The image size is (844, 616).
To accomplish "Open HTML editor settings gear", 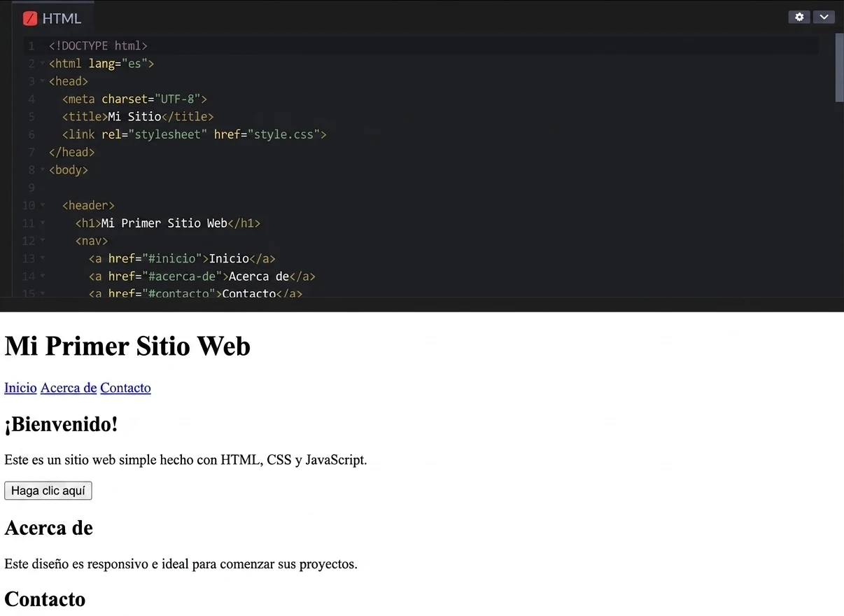I will (799, 17).
